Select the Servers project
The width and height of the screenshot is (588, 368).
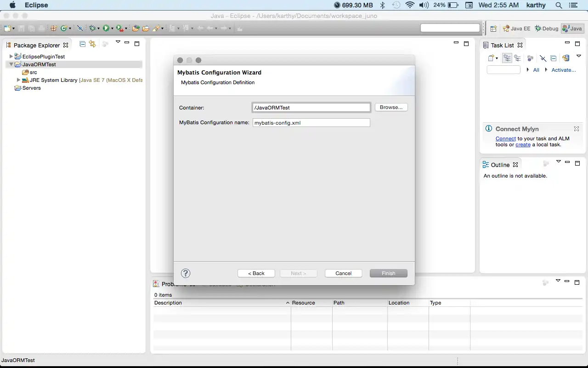28,88
